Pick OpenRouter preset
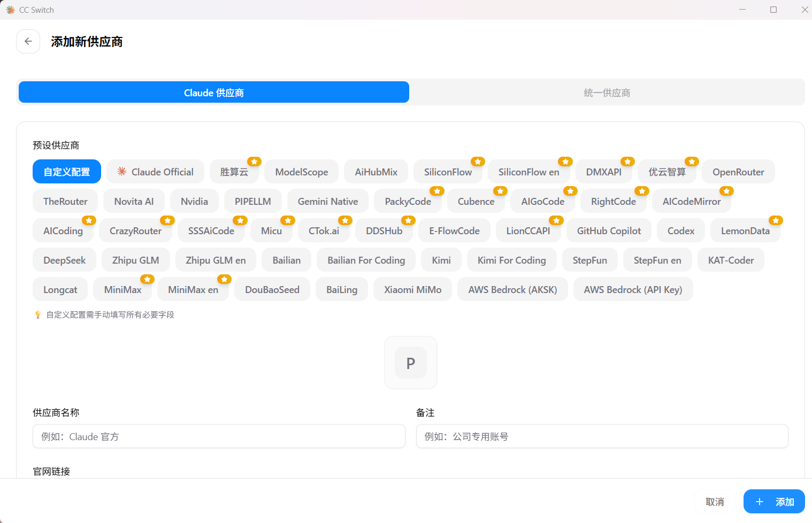The image size is (812, 523). coord(738,172)
